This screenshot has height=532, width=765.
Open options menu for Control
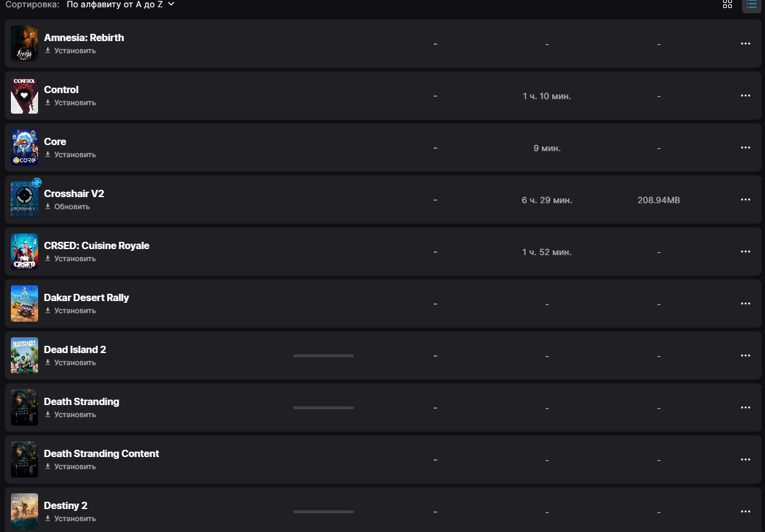(746, 96)
